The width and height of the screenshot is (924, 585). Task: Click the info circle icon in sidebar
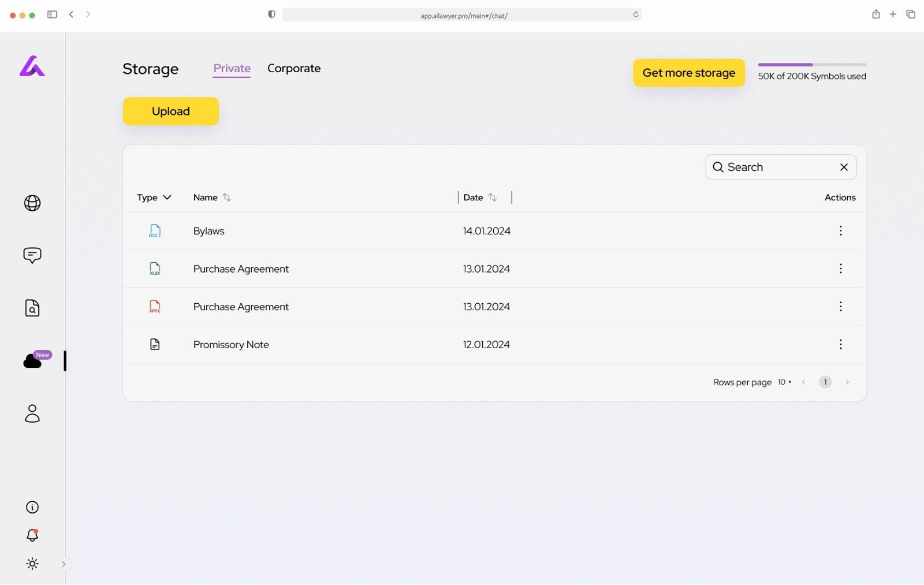32,507
